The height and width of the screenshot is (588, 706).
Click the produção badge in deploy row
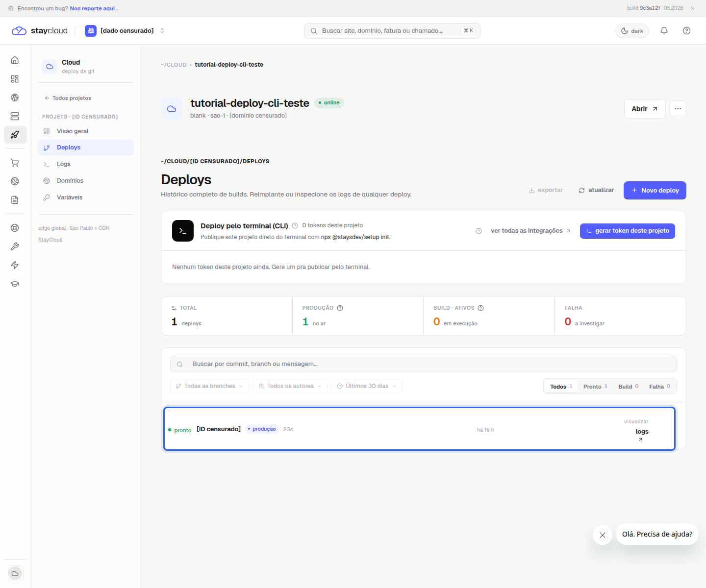point(262,429)
